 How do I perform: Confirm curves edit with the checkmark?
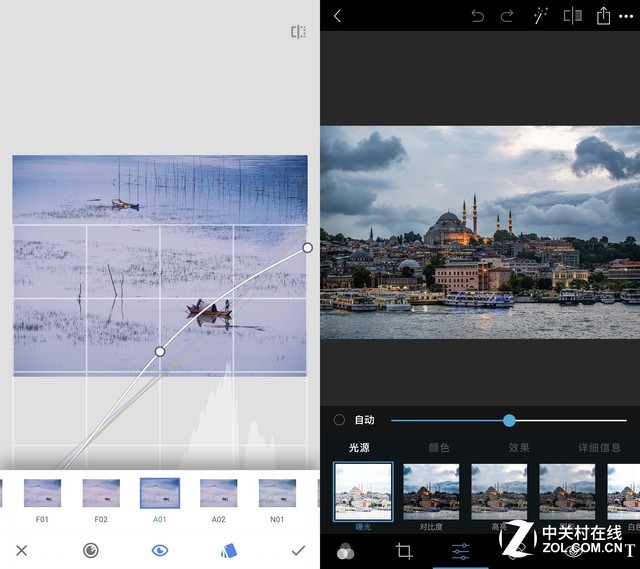point(298,551)
